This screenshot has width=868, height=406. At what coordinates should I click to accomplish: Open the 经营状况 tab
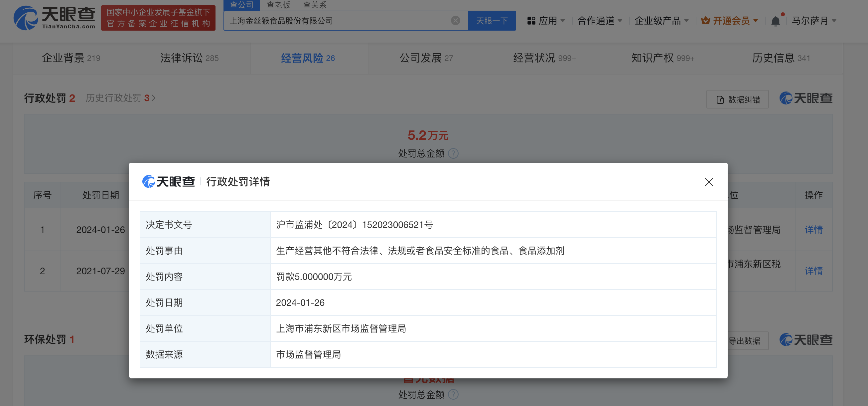pos(544,58)
